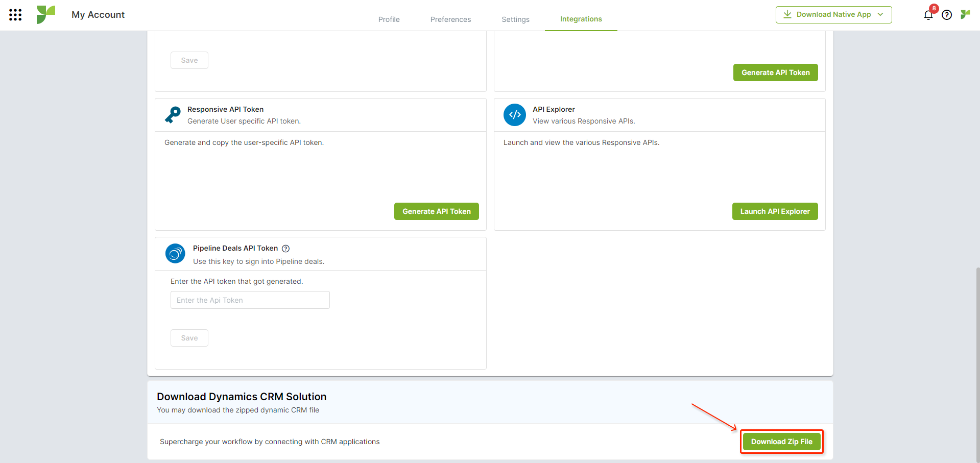The width and height of the screenshot is (980, 463).
Task: Click 'Use this key to sign into Pipeline deals.'
Action: tap(258, 261)
